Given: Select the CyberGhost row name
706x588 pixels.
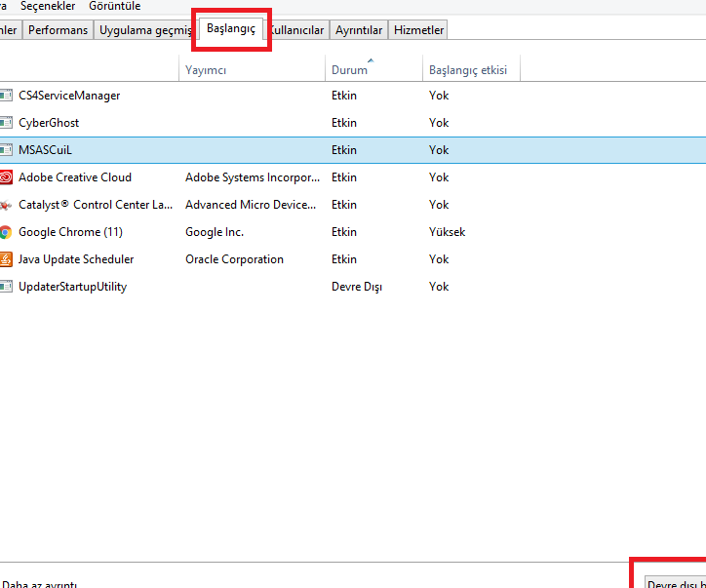Looking at the screenshot, I should pos(49,123).
